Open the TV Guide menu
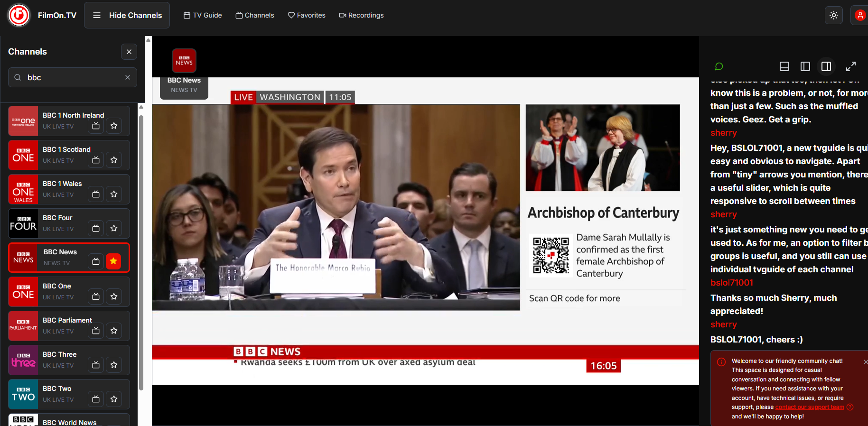 (203, 15)
